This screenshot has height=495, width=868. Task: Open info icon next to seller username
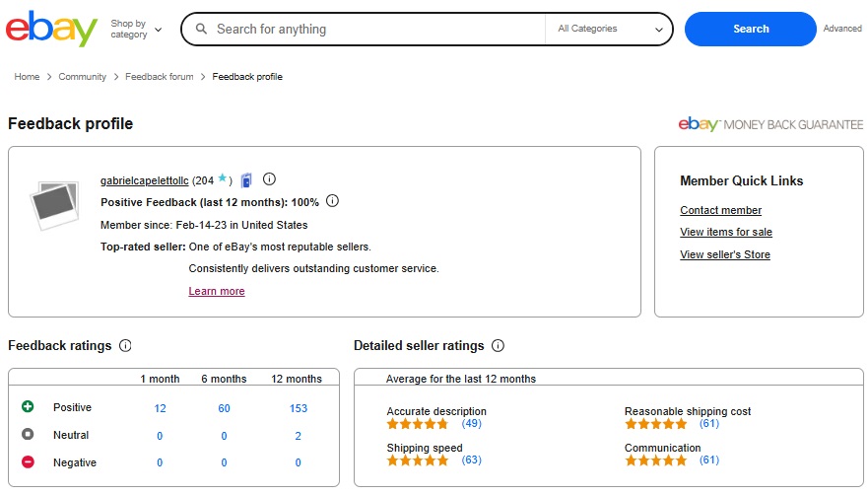[269, 179]
